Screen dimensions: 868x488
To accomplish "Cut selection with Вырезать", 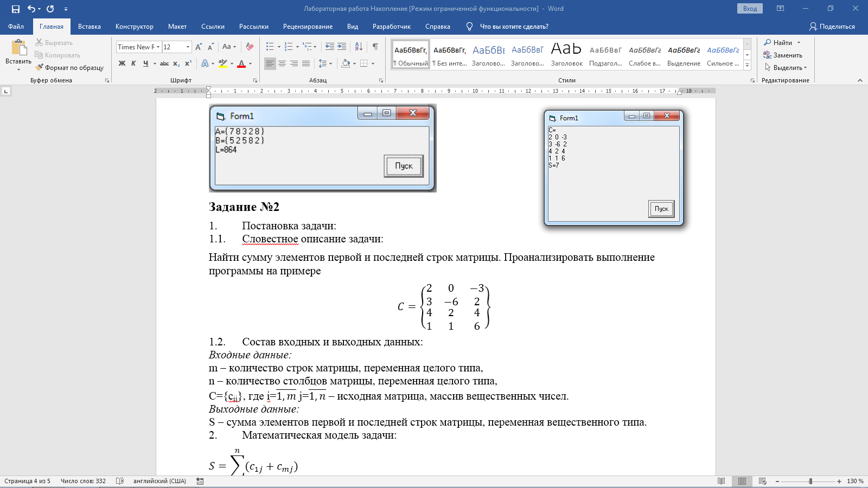I will (x=54, y=42).
